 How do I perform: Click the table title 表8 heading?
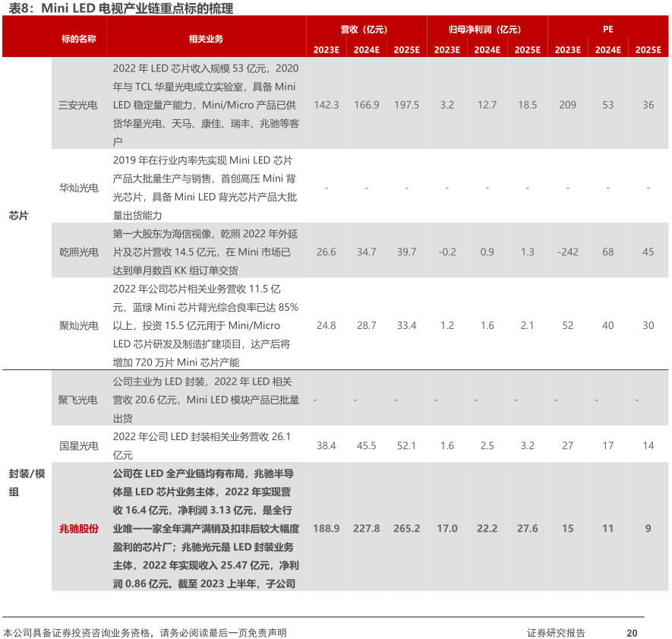(x=118, y=8)
